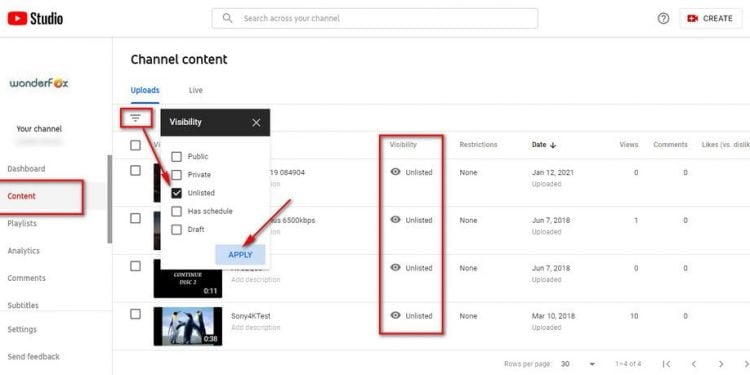Go to the next page of results
The width and height of the screenshot is (750, 375).
721,364
